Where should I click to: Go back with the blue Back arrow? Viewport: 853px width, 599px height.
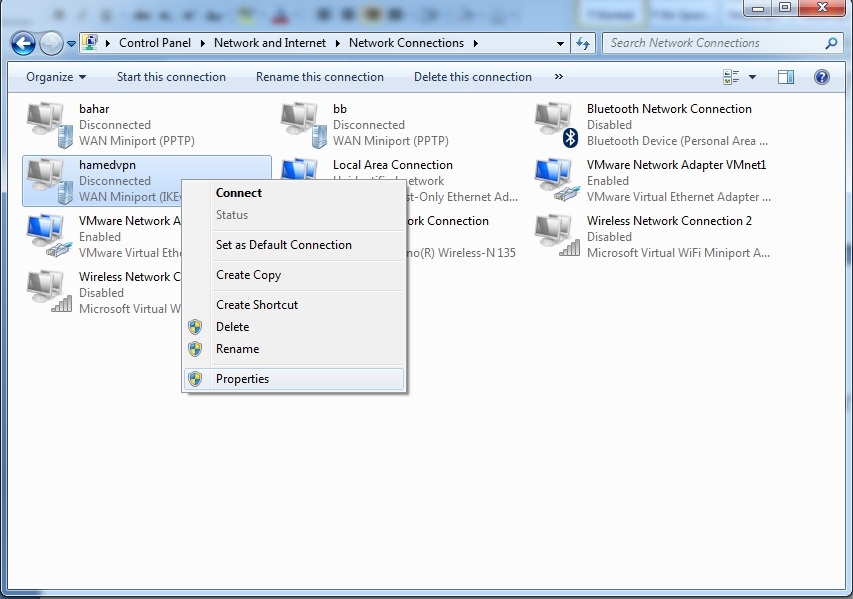(x=23, y=44)
